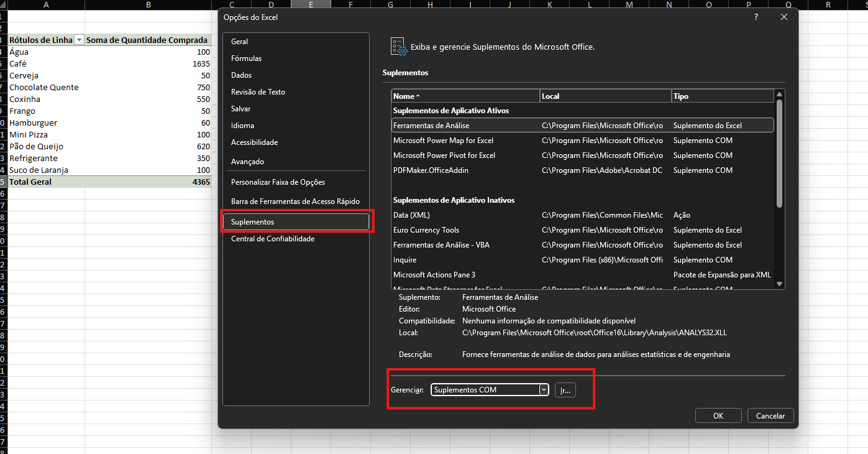Image resolution: width=868 pixels, height=454 pixels.
Task: Select Ferramentas de Análise - VBA row
Action: coord(583,245)
